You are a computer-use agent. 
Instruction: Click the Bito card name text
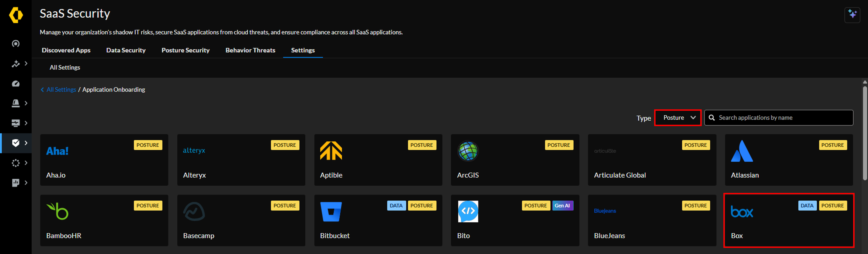click(463, 236)
